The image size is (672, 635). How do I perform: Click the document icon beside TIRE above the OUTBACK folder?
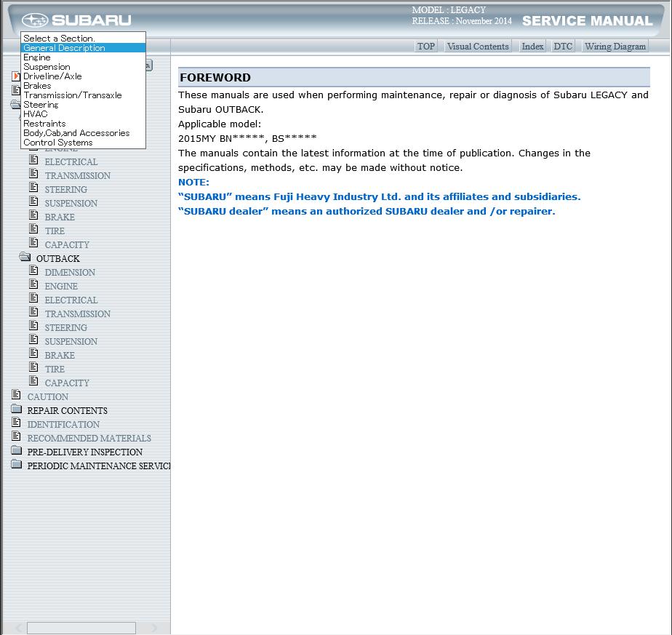point(33,229)
